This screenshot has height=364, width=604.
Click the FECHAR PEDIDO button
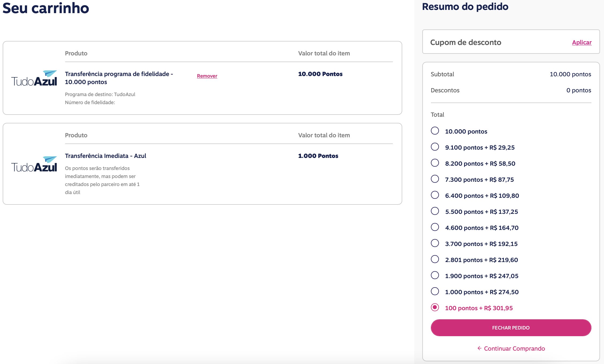[511, 328]
